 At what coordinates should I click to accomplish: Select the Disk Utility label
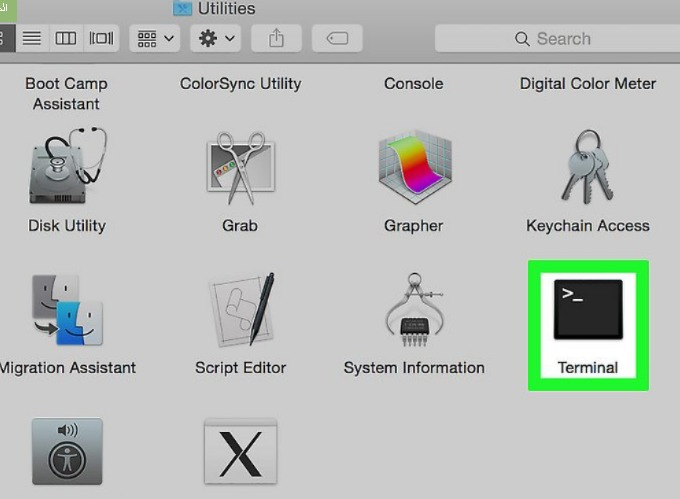67,226
